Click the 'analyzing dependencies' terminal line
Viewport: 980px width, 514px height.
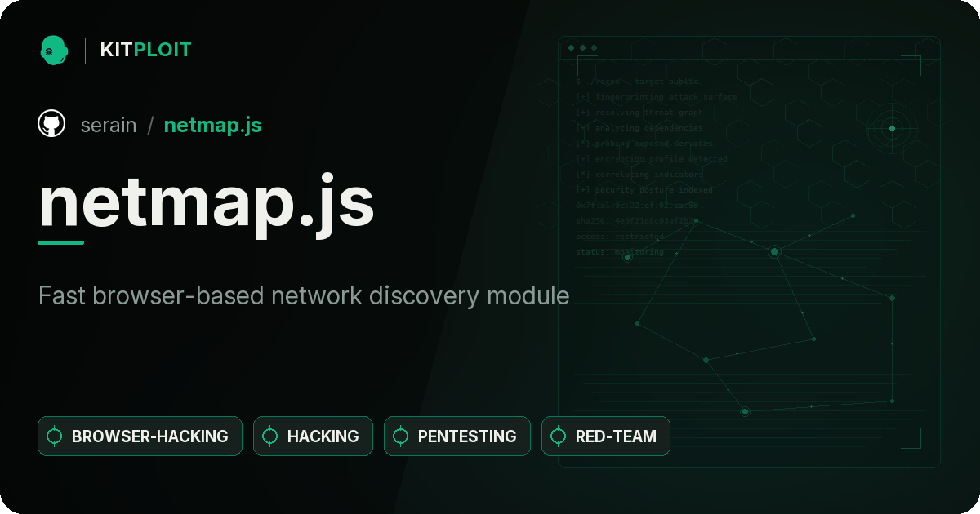(x=639, y=128)
